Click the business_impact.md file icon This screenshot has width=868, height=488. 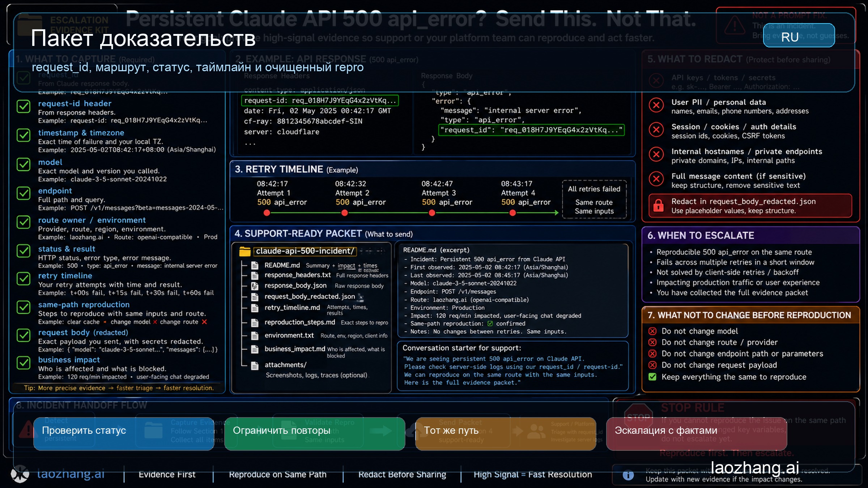255,349
